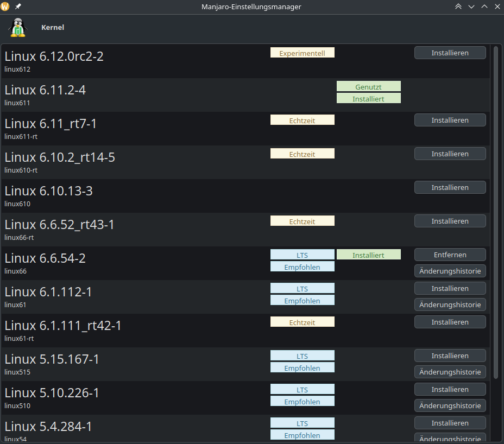504x444 pixels.
Task: Click the Echtzeit tag of Linux 6.6.52_rt43-1
Action: coord(302,221)
